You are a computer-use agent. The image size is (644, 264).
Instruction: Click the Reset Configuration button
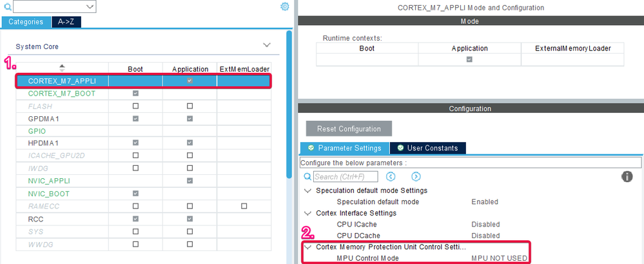(349, 128)
